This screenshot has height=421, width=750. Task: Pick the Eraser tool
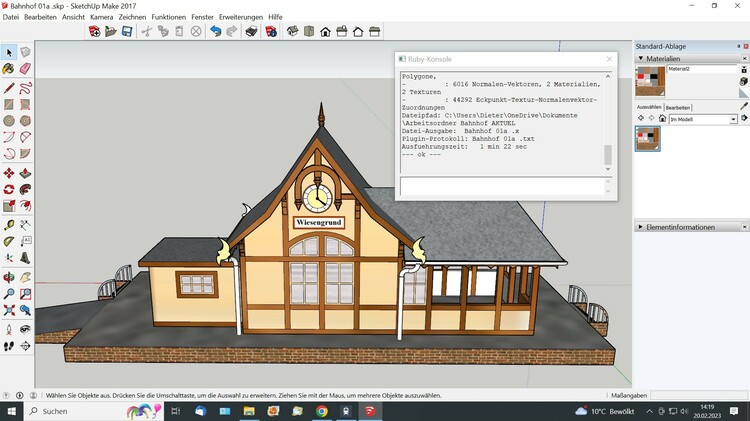coord(25,69)
